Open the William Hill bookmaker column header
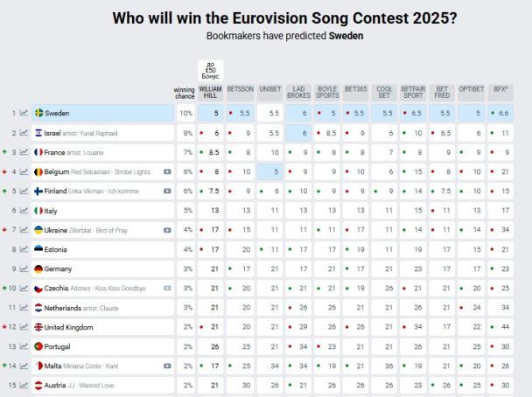The width and height of the screenshot is (532, 397). pyautogui.click(x=211, y=92)
